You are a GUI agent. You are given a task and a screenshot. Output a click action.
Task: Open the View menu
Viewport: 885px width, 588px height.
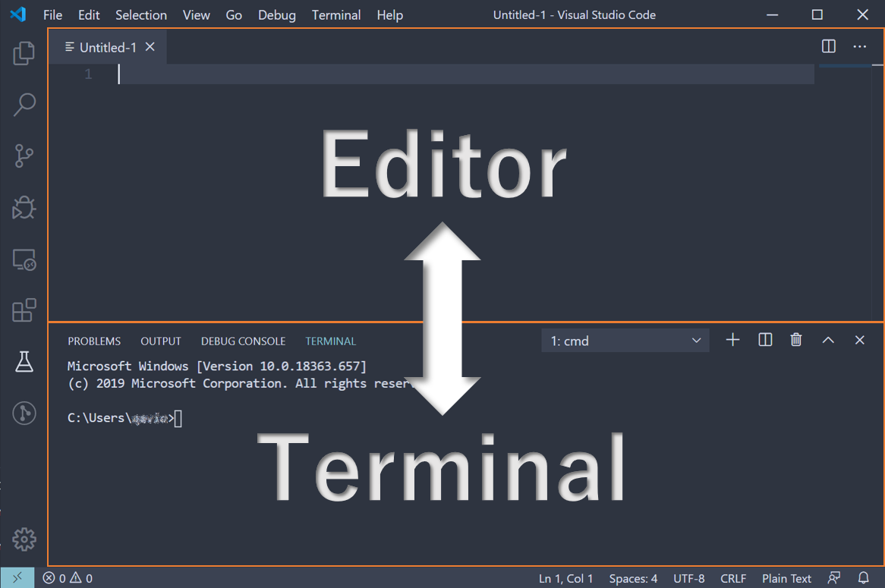coord(197,15)
